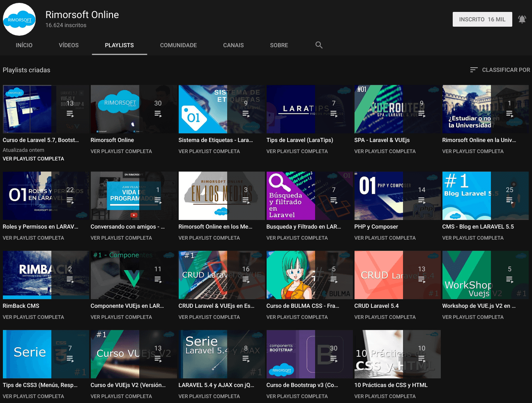Viewport: 532px width, 403px height.
Task: Click the sort lines icon beside Classificar por
Action: (x=474, y=70)
